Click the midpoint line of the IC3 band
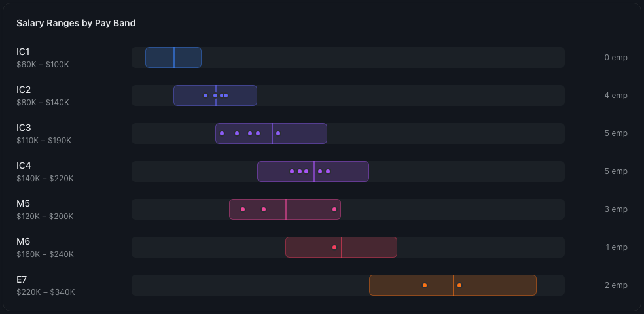Image resolution: width=644 pixels, height=314 pixels. 272,133
